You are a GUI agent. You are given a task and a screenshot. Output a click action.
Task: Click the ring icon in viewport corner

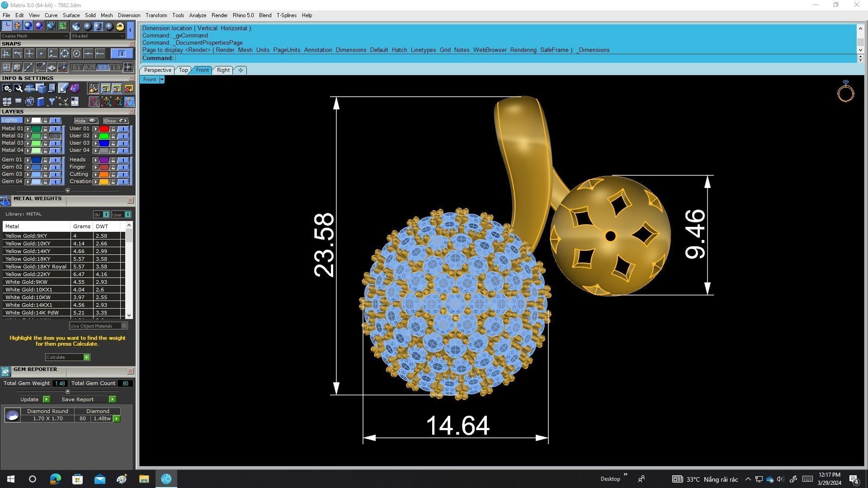coord(846,91)
